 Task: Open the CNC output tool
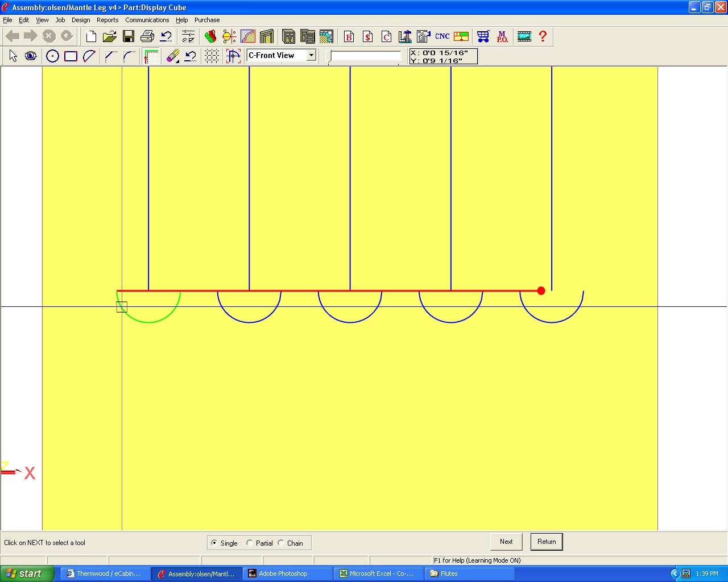tap(442, 36)
